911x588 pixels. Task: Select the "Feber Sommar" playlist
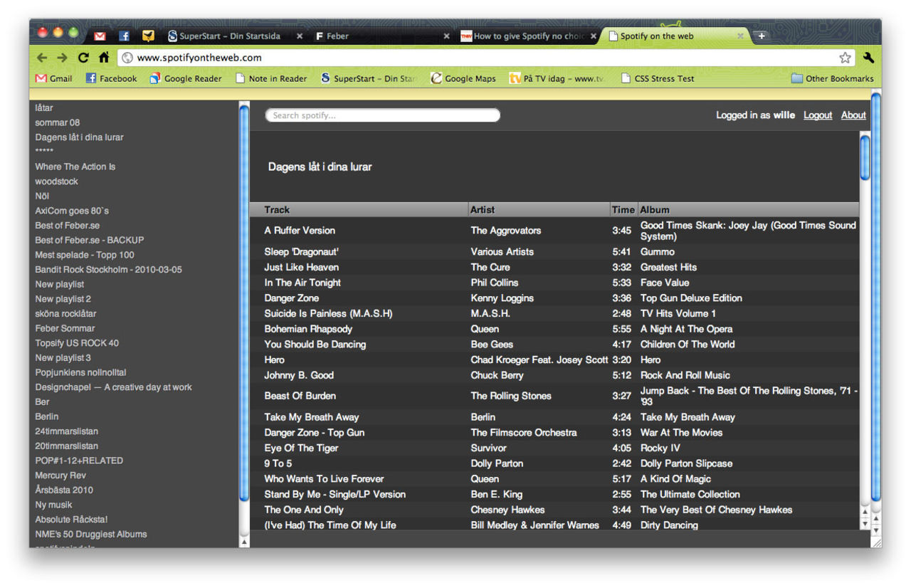coord(65,328)
